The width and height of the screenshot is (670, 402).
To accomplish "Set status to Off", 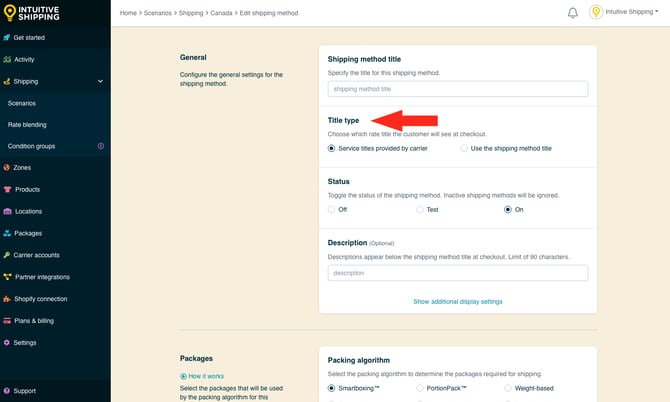I will 331,209.
